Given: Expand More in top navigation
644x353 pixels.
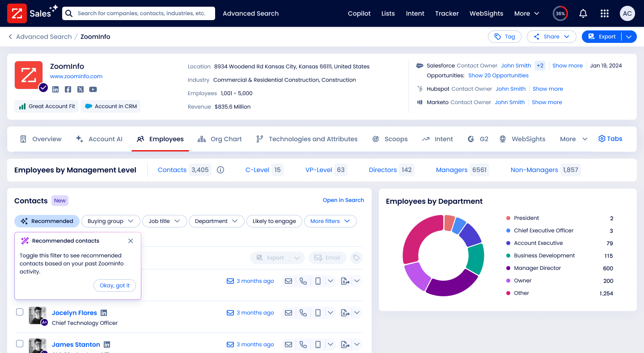Looking at the screenshot, I should point(526,13).
